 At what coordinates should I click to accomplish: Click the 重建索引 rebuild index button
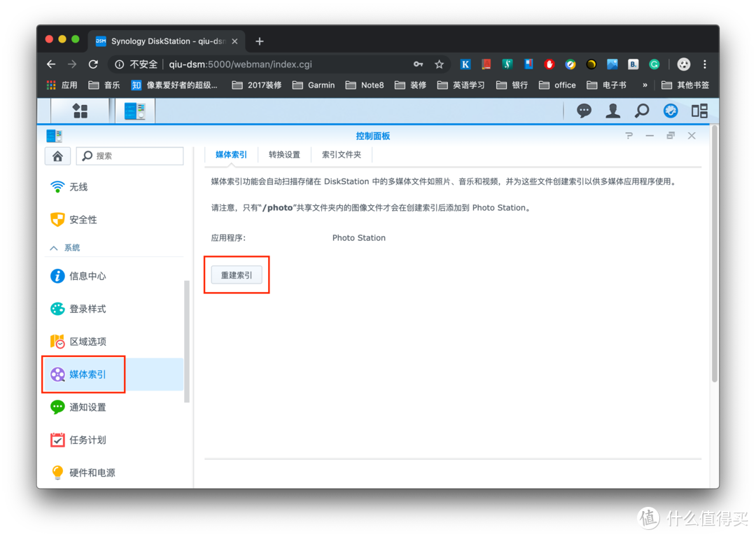click(x=237, y=274)
